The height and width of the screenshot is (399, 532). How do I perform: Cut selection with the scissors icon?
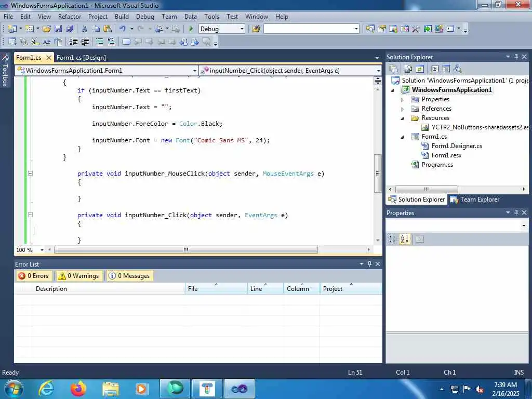85,29
